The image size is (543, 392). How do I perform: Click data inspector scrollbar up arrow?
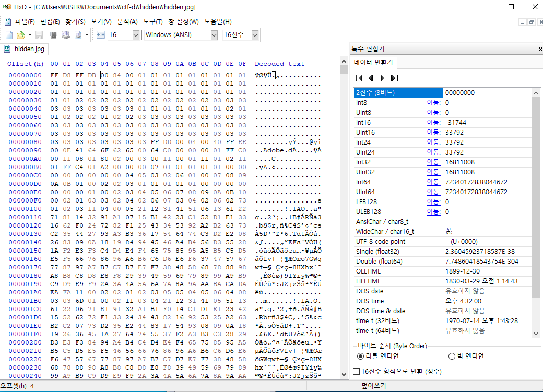click(x=536, y=93)
